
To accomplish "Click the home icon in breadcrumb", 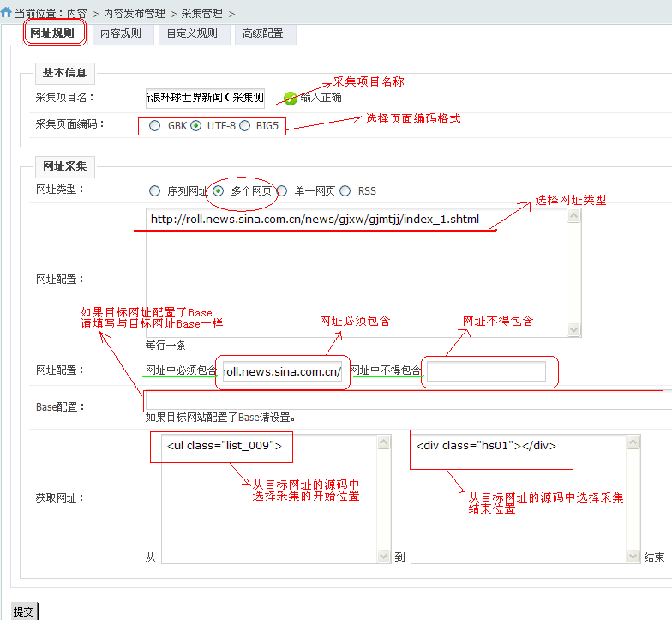I will 7,13.
